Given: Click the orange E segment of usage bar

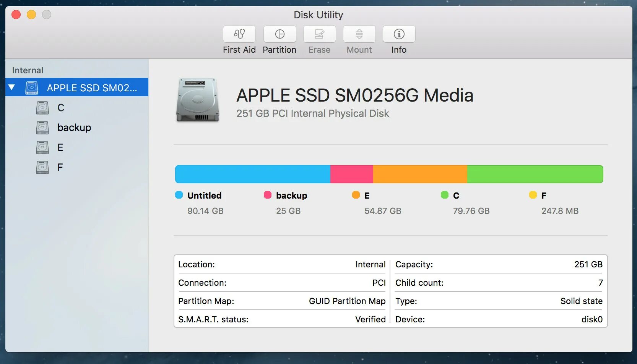Looking at the screenshot, I should pyautogui.click(x=420, y=174).
